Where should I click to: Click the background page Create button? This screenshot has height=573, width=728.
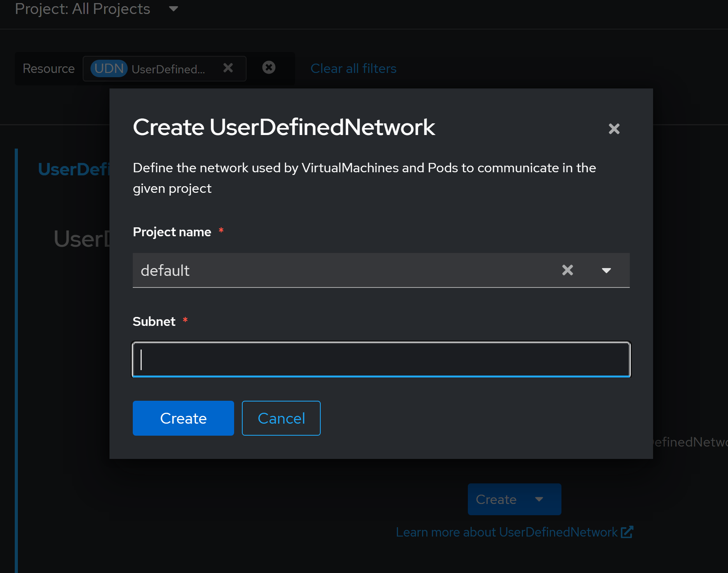496,499
